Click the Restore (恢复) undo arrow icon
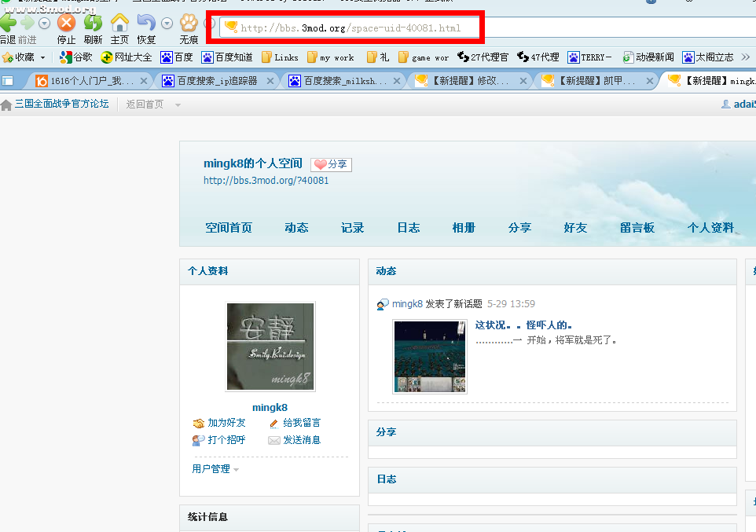 point(146,24)
